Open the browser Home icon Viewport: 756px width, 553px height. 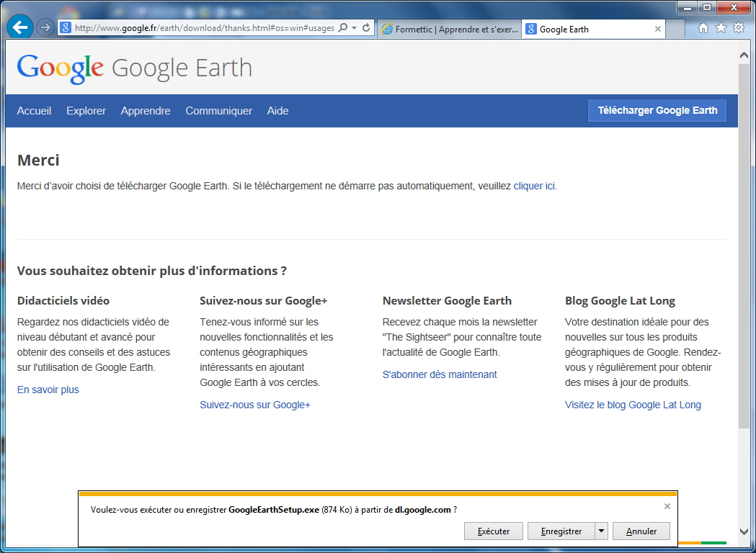pyautogui.click(x=703, y=28)
